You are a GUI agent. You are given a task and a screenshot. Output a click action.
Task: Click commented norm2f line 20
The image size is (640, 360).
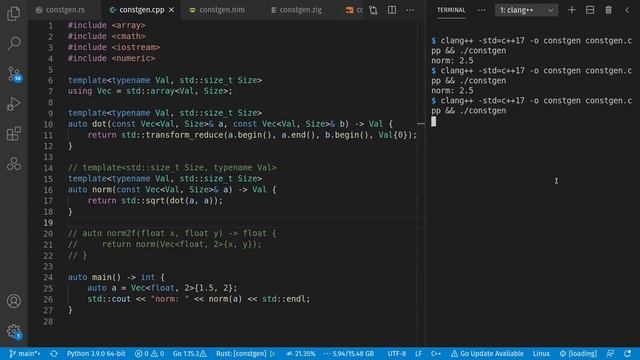pos(172,233)
